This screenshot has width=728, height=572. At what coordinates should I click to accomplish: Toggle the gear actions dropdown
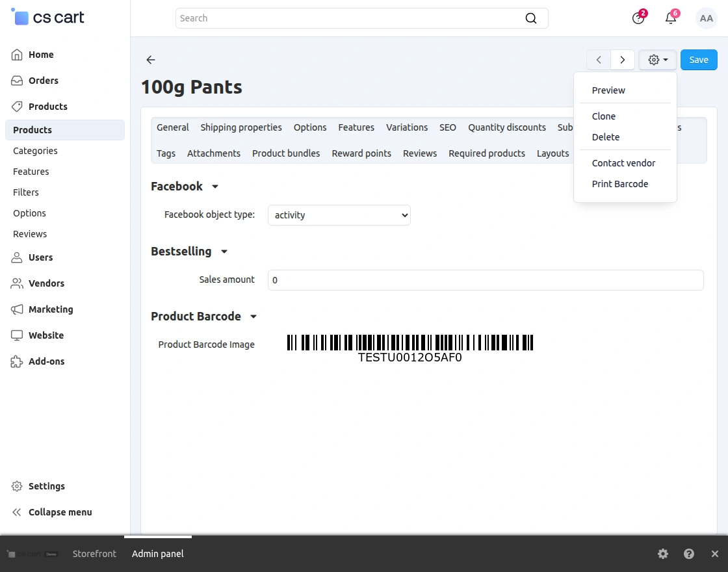click(658, 60)
